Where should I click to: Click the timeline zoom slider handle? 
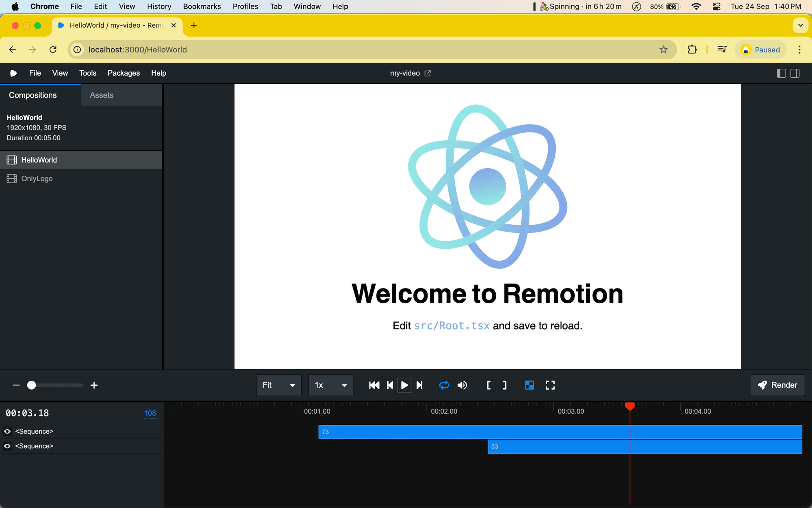click(32, 385)
